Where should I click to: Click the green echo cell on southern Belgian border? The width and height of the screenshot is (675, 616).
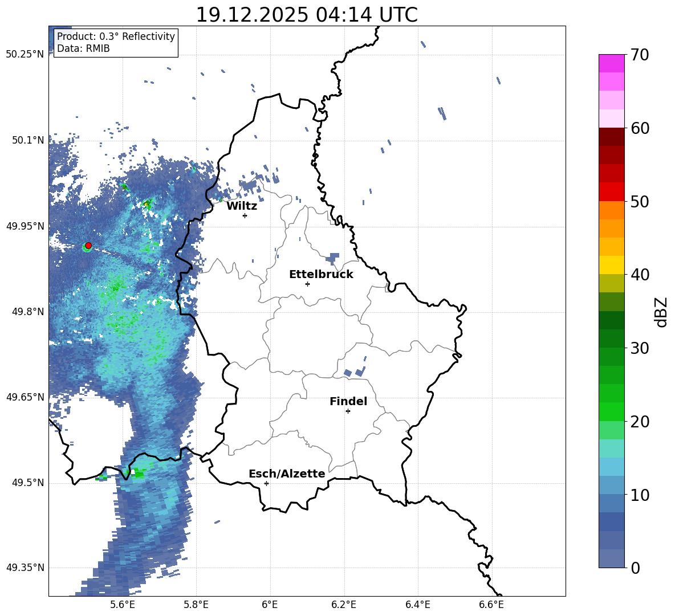(x=139, y=473)
